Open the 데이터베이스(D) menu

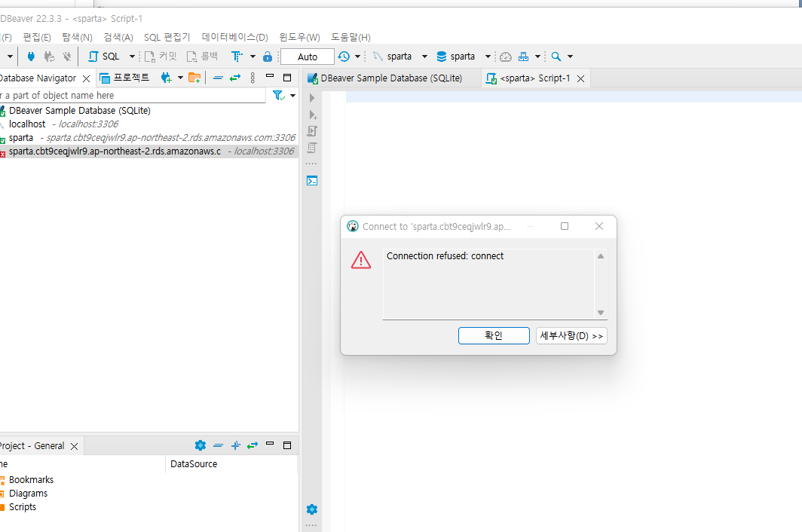pyautogui.click(x=234, y=38)
